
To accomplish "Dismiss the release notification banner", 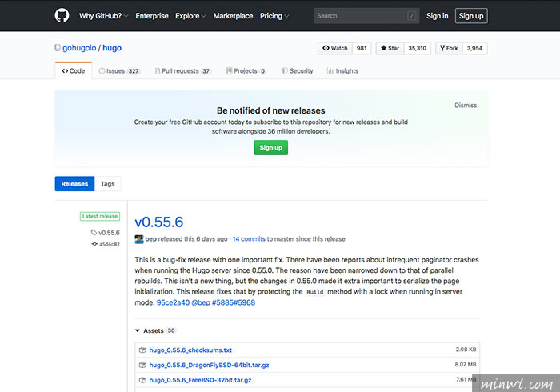I will coord(466,105).
